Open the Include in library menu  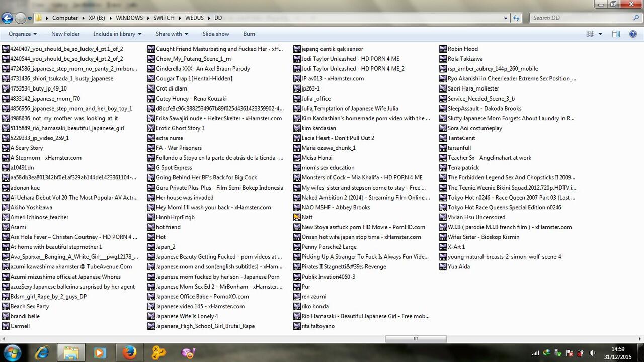coord(117,34)
